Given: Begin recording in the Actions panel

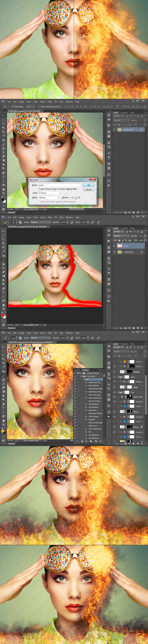Looking at the screenshot, I should 82,441.
